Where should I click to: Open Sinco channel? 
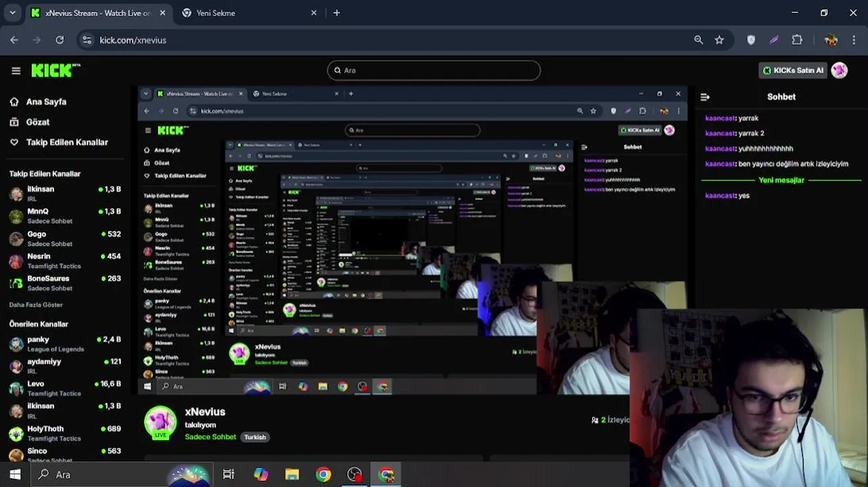pyautogui.click(x=65, y=454)
